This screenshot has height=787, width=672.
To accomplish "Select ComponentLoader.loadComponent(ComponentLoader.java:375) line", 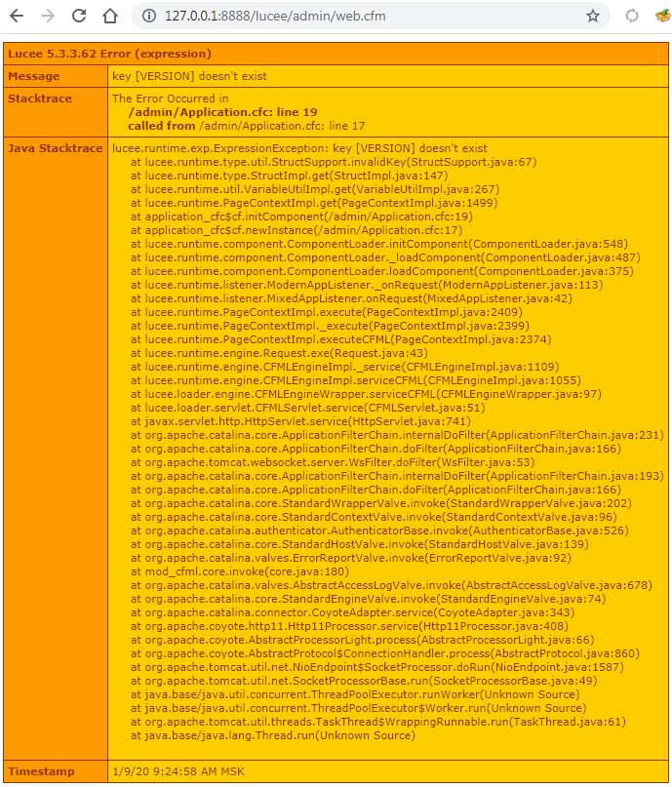I will (382, 271).
